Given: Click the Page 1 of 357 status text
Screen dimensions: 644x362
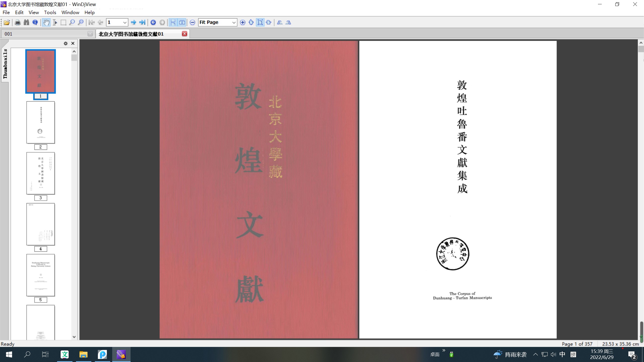Looking at the screenshot, I should coord(577,344).
